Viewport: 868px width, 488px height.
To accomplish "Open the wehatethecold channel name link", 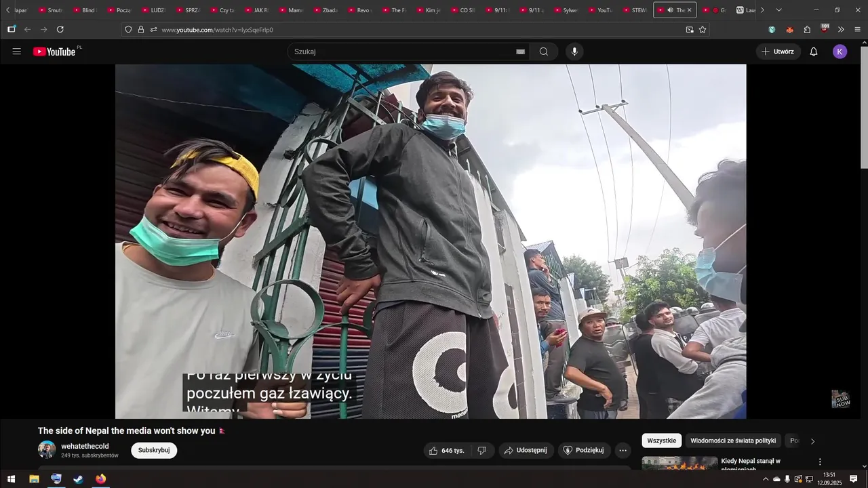I will (x=85, y=446).
